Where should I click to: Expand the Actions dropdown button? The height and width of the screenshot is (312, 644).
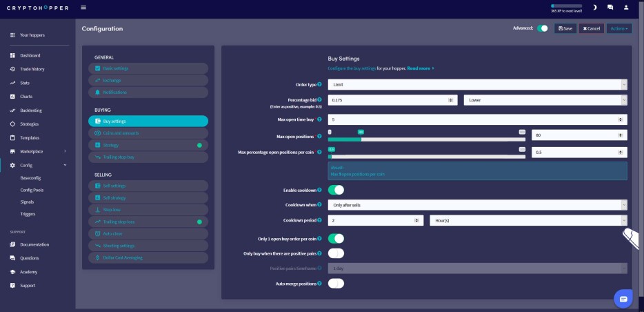(x=619, y=28)
